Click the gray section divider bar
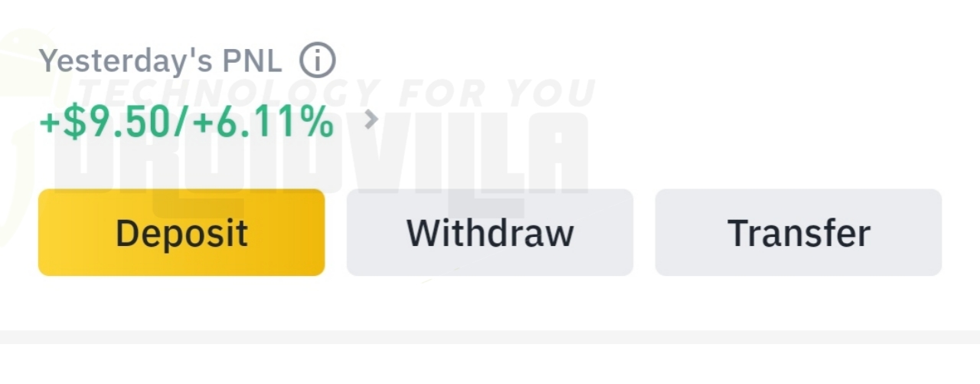This screenshot has width=980, height=384. pos(490,337)
